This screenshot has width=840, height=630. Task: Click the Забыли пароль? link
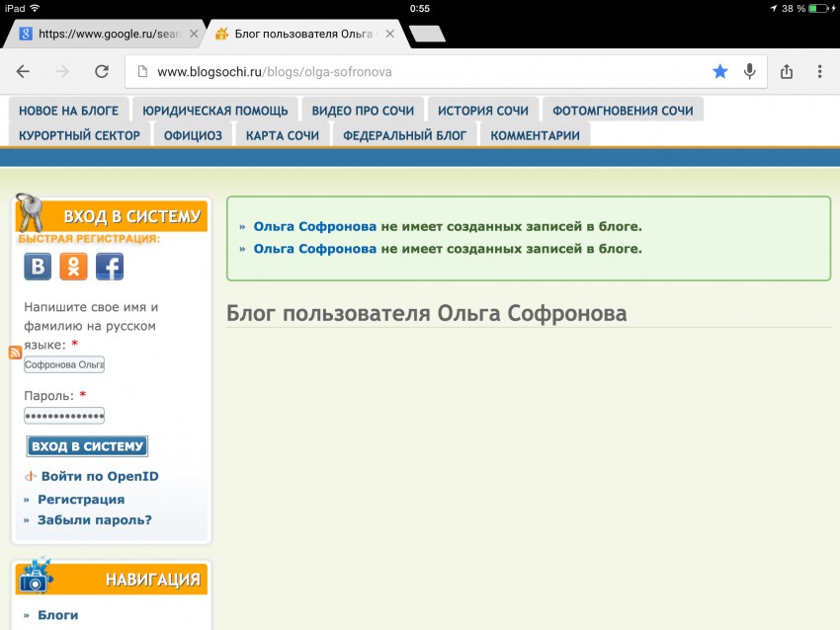pyautogui.click(x=94, y=520)
